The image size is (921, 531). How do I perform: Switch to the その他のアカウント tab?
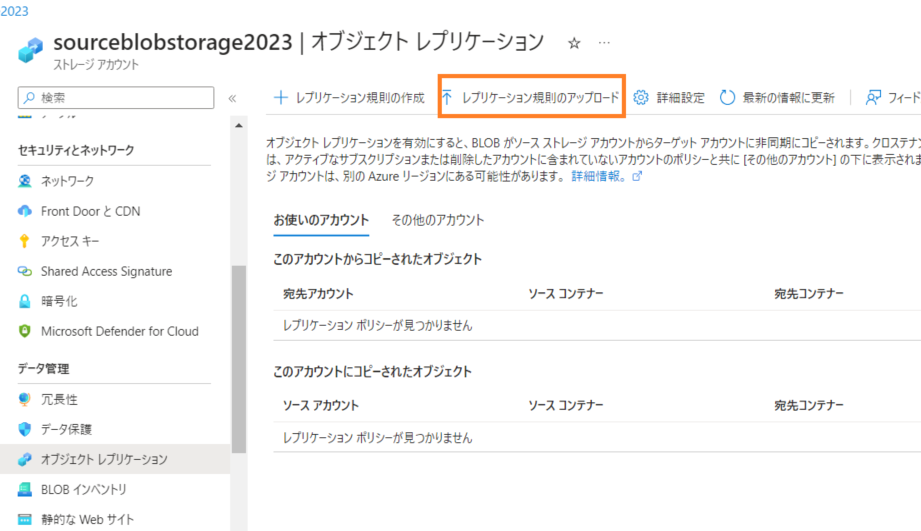click(438, 220)
